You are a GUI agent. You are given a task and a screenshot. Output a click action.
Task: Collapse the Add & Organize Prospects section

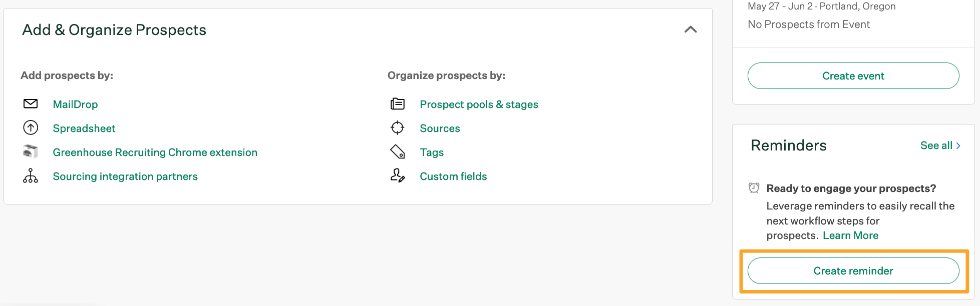(x=691, y=29)
